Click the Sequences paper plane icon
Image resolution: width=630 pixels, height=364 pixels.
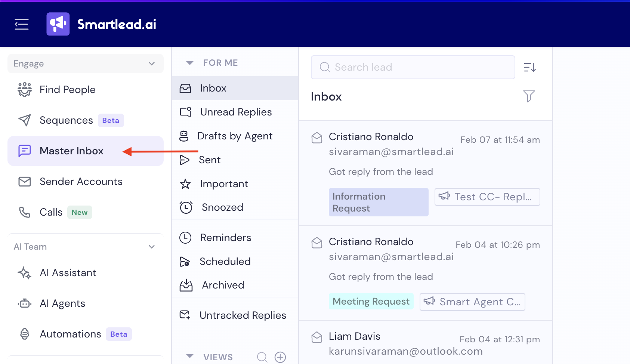pyautogui.click(x=25, y=120)
